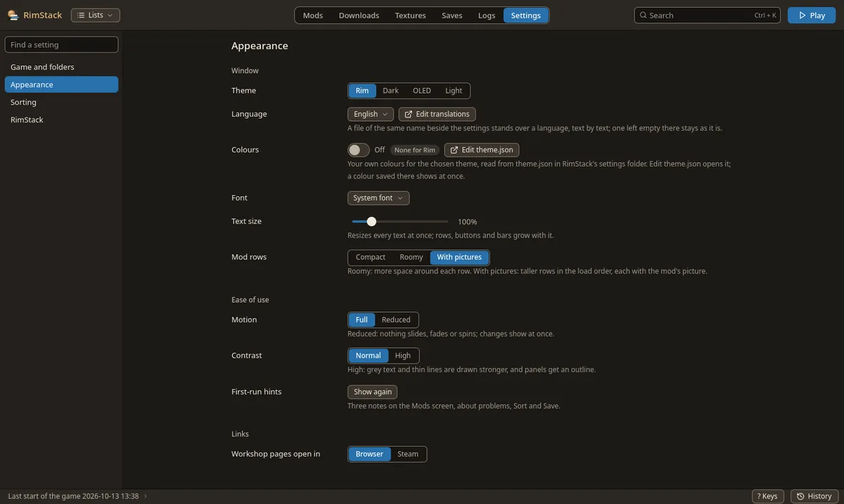Viewport: 844px width, 504px height.
Task: Click the Text size slider handle
Action: (x=371, y=221)
